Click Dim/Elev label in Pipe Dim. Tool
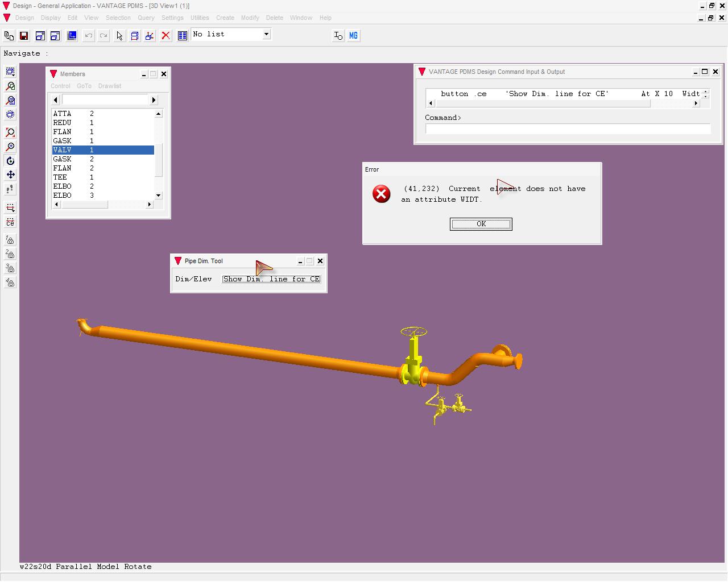This screenshot has height=582, width=728. coord(193,279)
